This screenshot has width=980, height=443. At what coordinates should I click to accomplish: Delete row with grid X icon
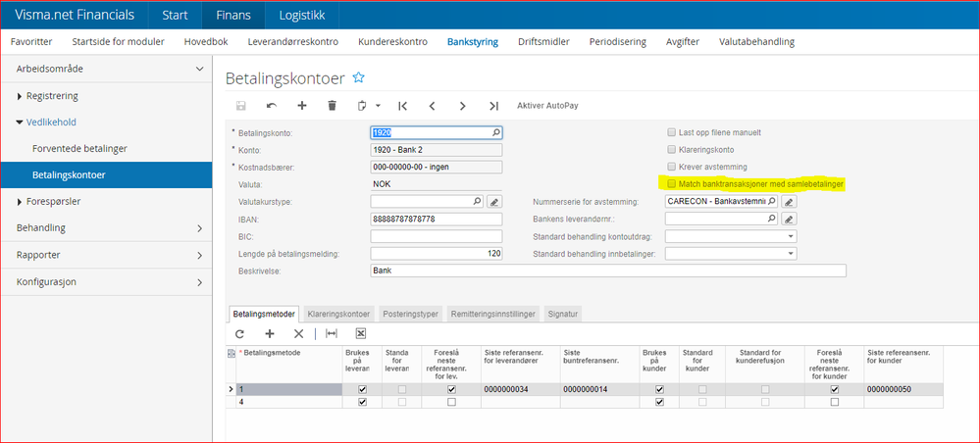(299, 333)
